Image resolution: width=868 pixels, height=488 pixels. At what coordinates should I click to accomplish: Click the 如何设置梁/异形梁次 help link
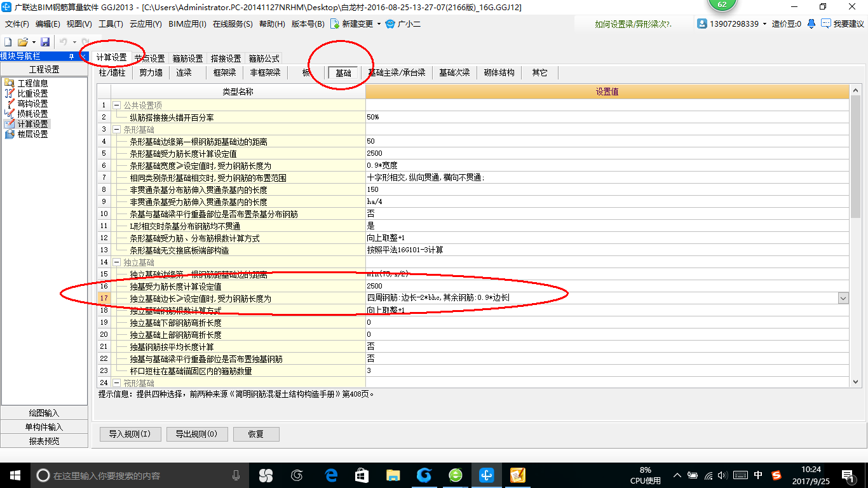pos(633,24)
